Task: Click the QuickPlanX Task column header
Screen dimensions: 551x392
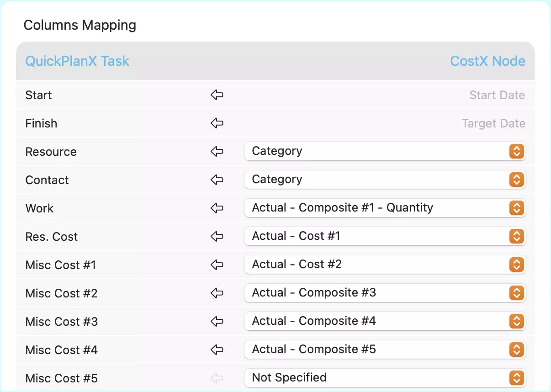Action: pos(77,61)
